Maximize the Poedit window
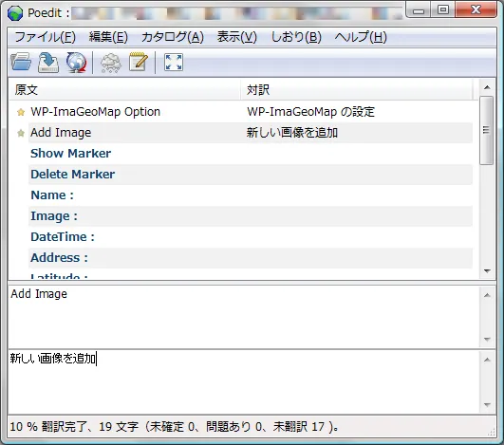 tap(443, 9)
